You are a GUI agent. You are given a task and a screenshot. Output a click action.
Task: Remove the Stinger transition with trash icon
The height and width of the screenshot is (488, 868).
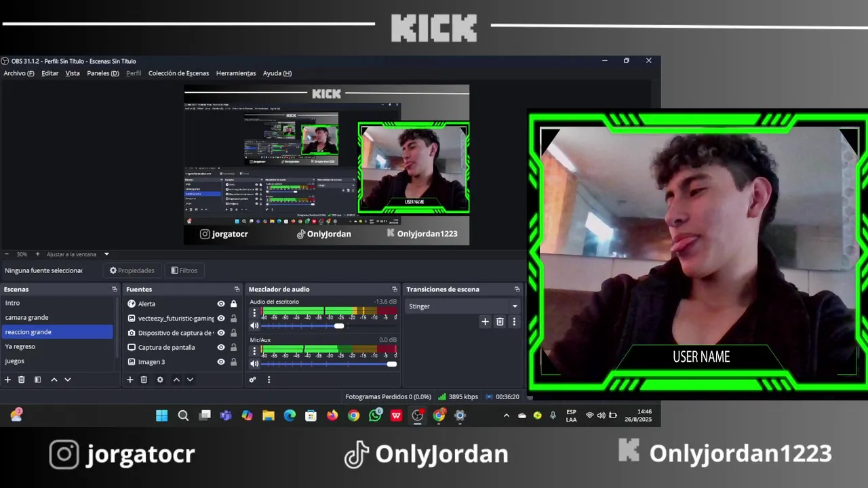[500, 321]
